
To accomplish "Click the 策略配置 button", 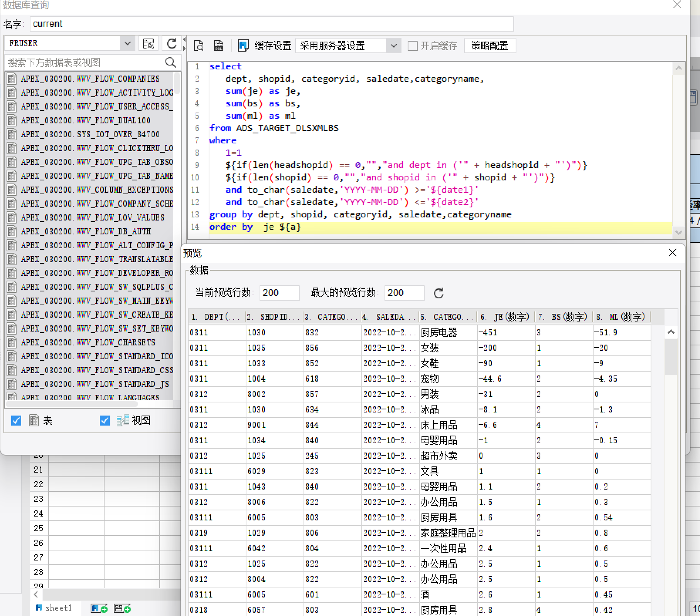I will 490,46.
